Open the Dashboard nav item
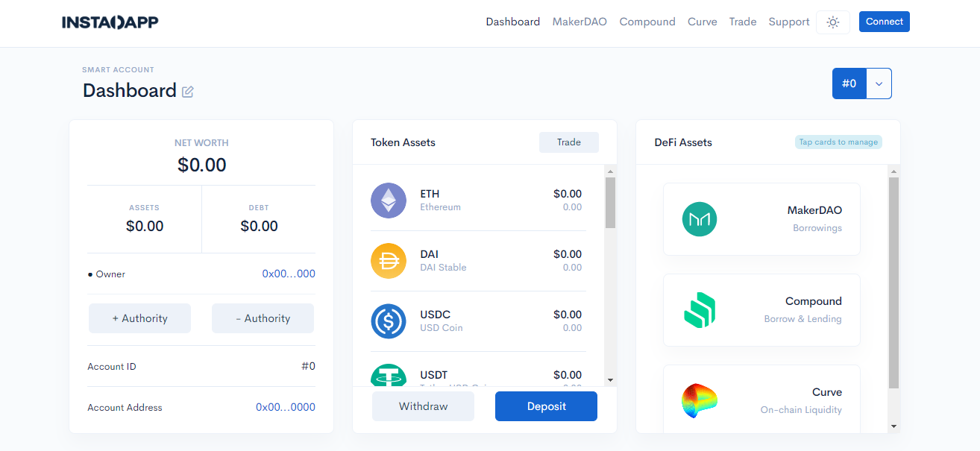This screenshot has height=451, width=980. (513, 22)
